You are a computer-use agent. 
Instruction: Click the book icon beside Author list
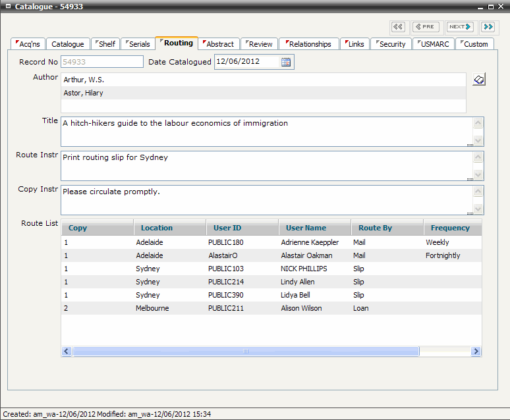pyautogui.click(x=479, y=80)
